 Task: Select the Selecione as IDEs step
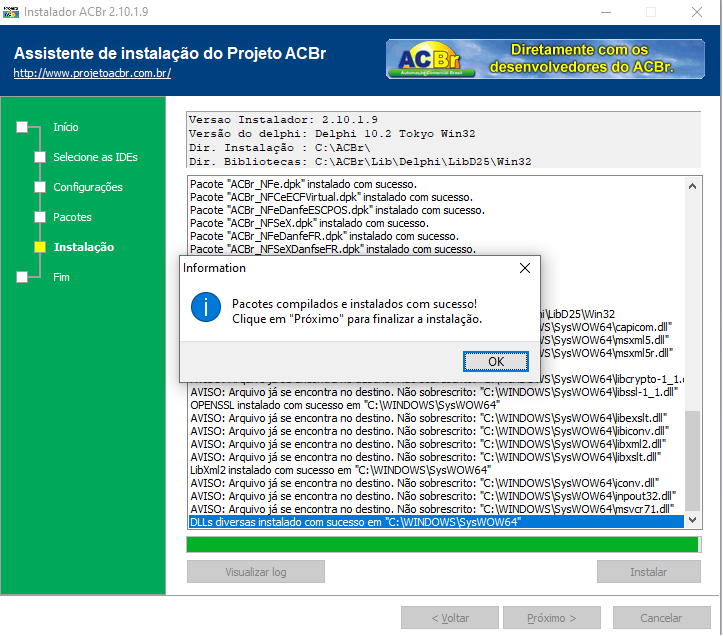click(95, 157)
